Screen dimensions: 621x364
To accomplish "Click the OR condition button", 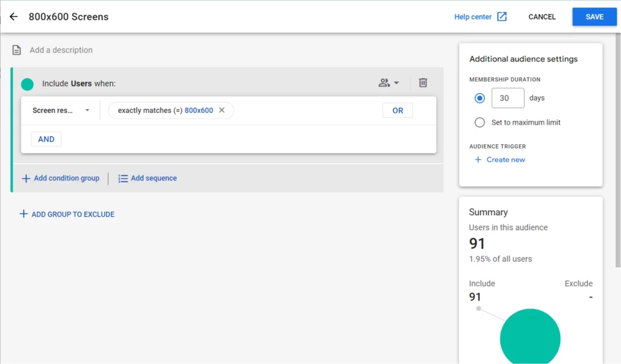I will click(x=397, y=110).
